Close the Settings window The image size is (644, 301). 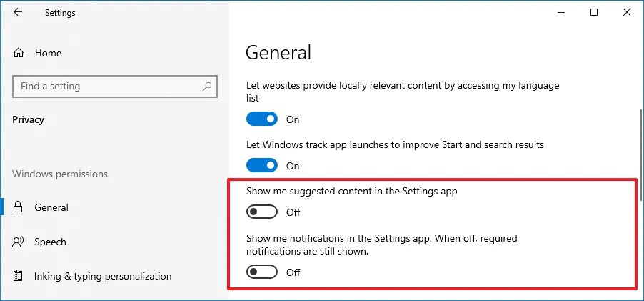click(x=627, y=13)
